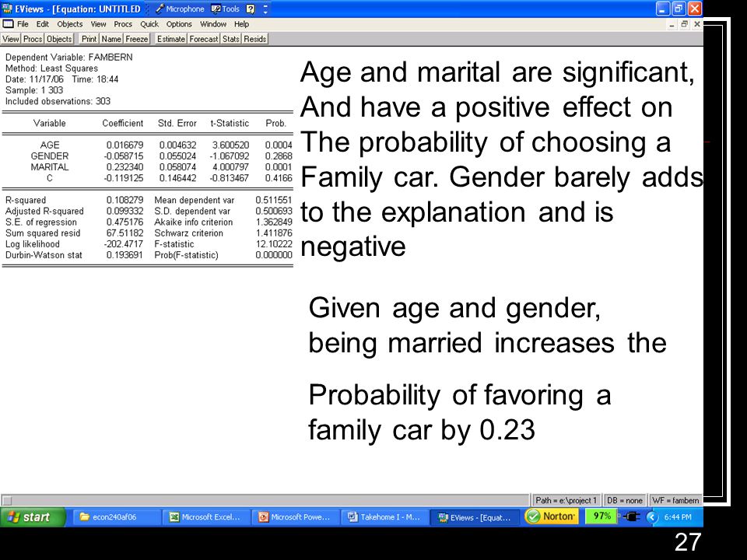The height and width of the screenshot is (560, 747).
Task: Click the Print button
Action: pyautogui.click(x=89, y=39)
